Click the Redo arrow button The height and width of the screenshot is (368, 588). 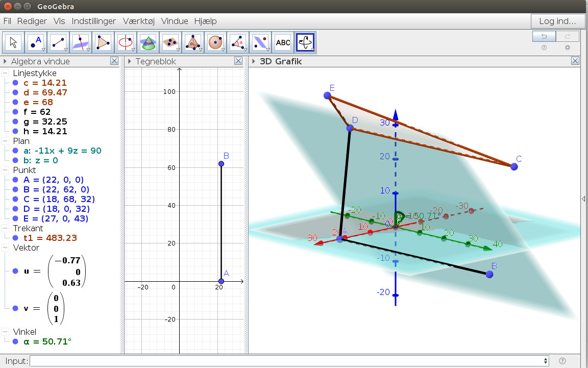[568, 36]
